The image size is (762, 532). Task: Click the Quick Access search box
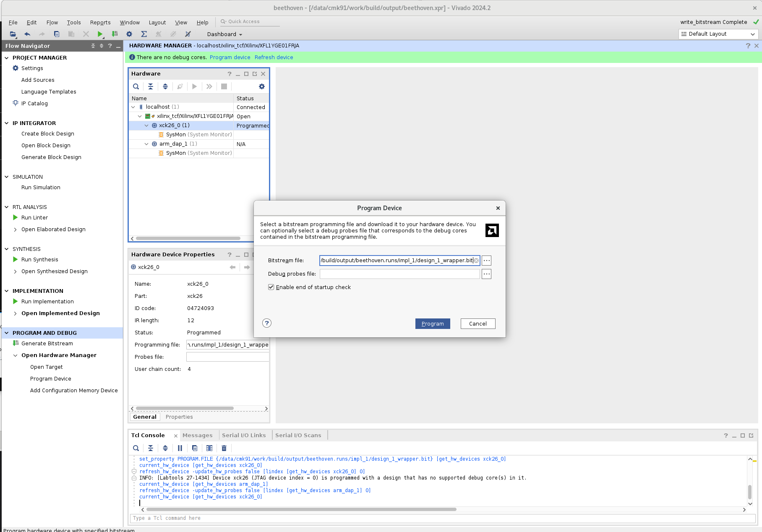pyautogui.click(x=250, y=22)
